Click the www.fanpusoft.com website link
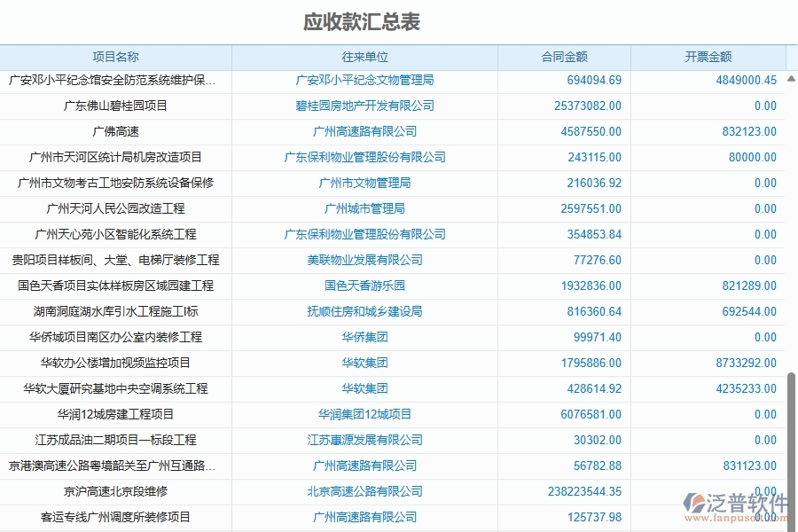 point(734,517)
